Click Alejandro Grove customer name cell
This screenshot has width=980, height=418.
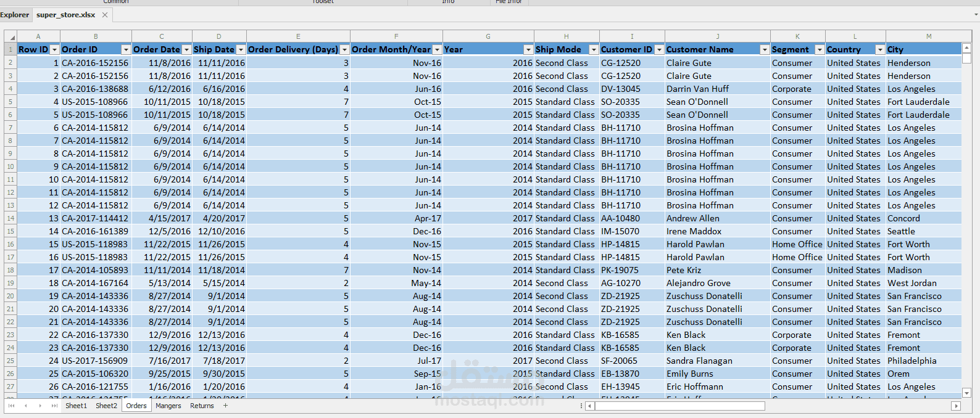coord(718,283)
